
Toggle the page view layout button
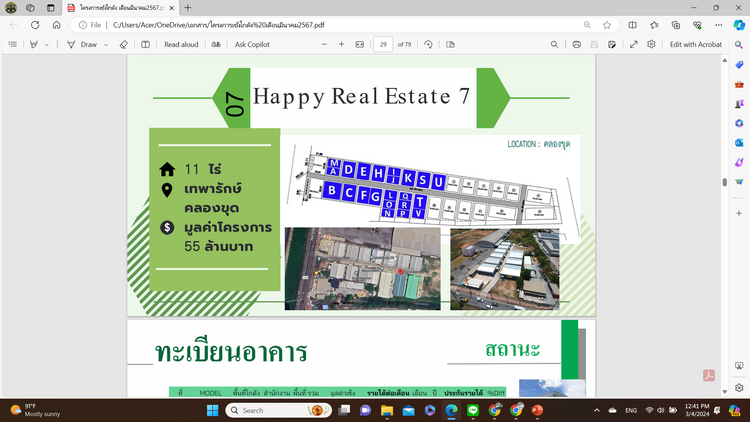(146, 44)
